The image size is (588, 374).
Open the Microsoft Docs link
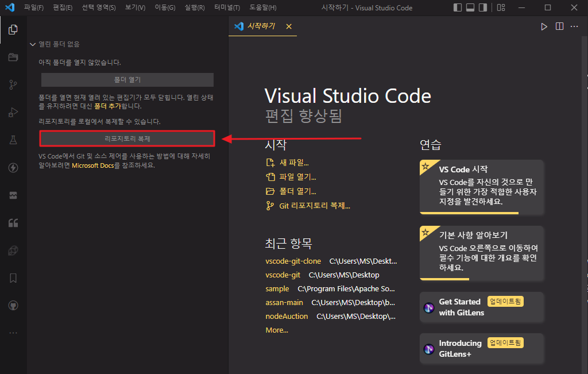92,165
